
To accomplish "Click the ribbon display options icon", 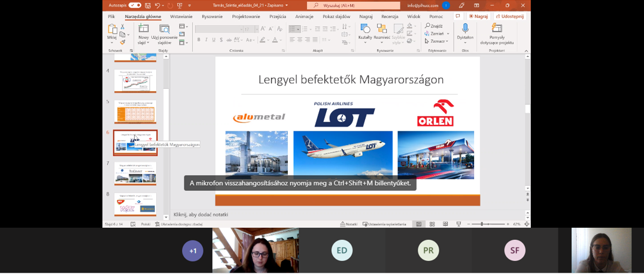I will point(476,5).
